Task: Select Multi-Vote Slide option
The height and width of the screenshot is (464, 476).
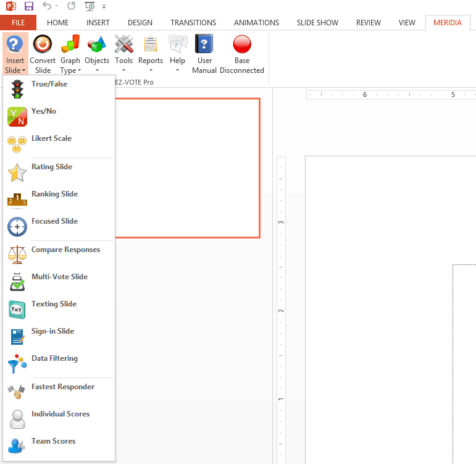Action: point(59,282)
